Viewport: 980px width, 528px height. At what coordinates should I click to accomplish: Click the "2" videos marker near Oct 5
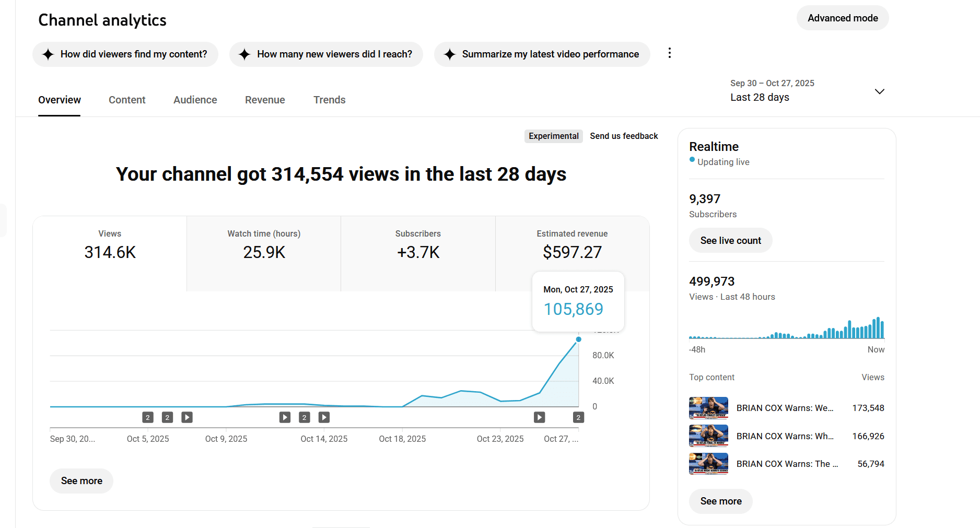pos(148,417)
